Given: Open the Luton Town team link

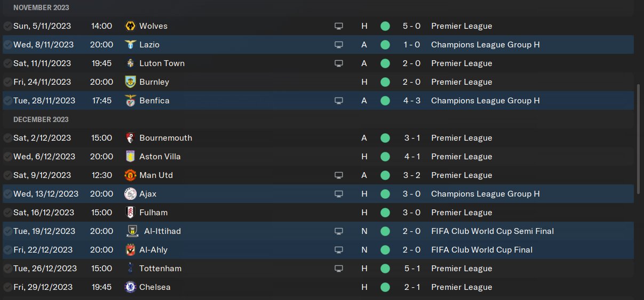Looking at the screenshot, I should pyautogui.click(x=162, y=63).
